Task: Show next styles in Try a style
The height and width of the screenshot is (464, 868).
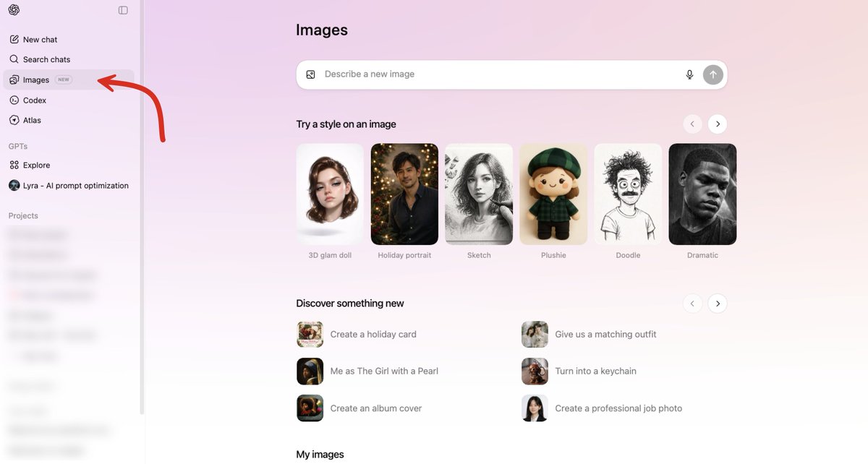Action: 718,124
